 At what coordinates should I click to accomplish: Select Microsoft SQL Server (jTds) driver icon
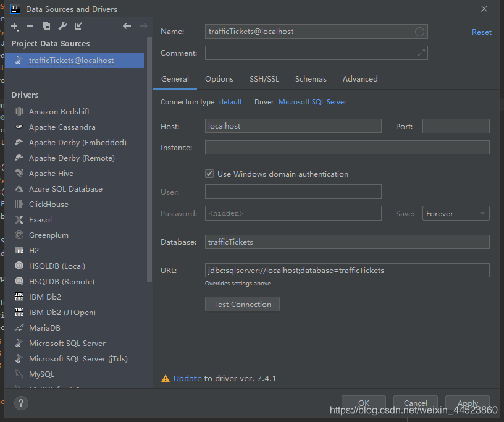pyautogui.click(x=19, y=358)
